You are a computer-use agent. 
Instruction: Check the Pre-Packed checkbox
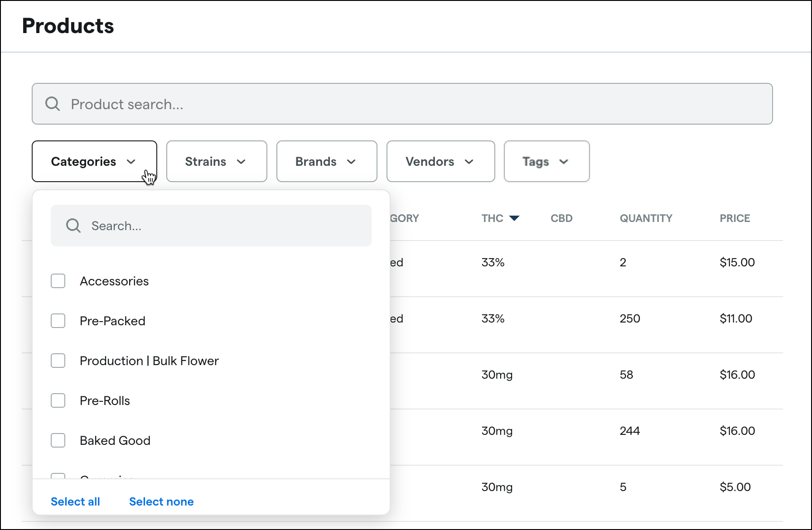click(x=58, y=321)
